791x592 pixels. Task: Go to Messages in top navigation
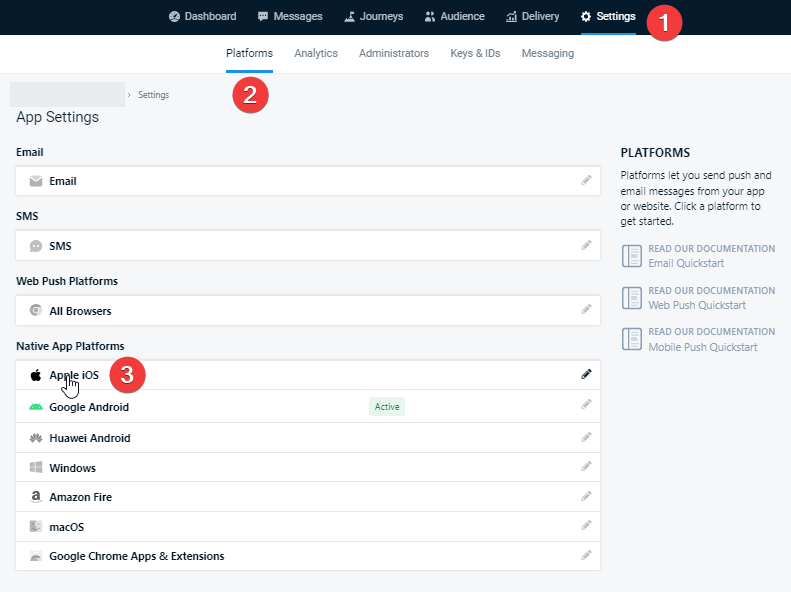point(290,16)
